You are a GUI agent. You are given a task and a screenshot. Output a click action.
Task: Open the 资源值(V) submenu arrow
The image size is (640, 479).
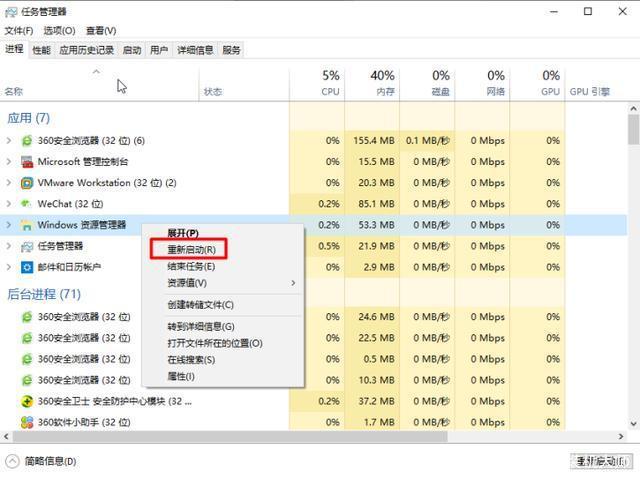click(293, 283)
